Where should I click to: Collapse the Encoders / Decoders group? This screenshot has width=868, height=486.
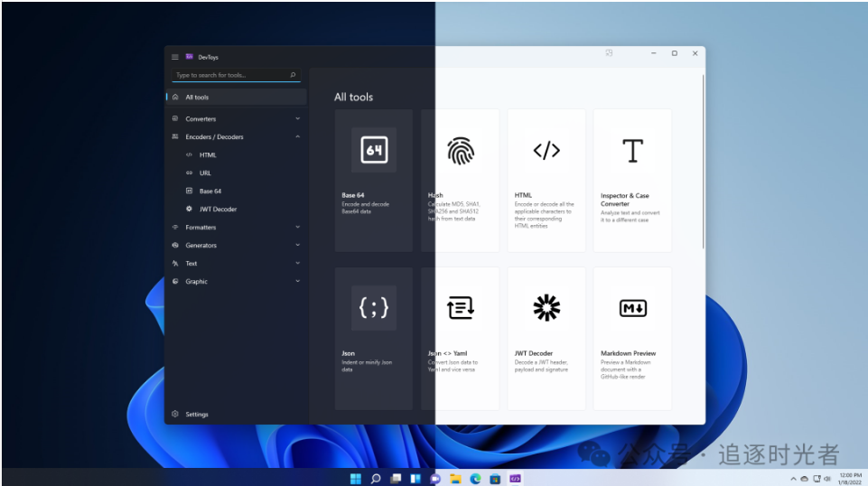[x=298, y=136]
